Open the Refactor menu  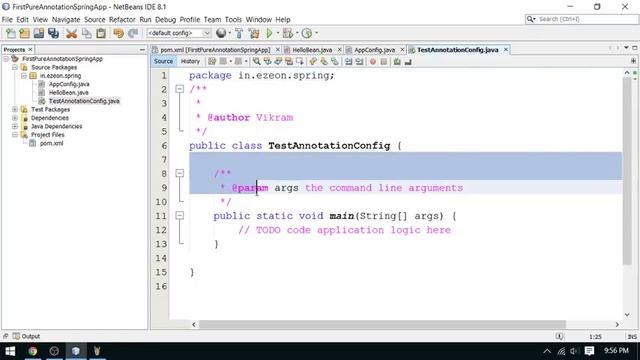click(x=122, y=20)
